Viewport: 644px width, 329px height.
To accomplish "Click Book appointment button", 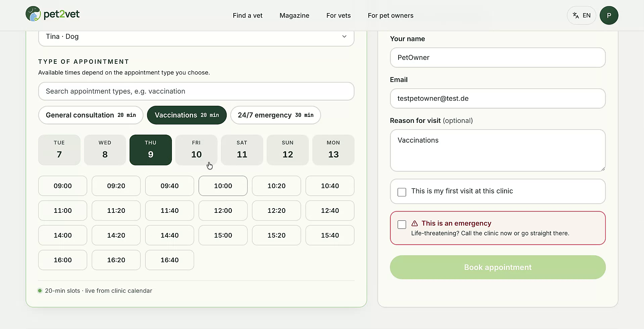I will [x=498, y=267].
